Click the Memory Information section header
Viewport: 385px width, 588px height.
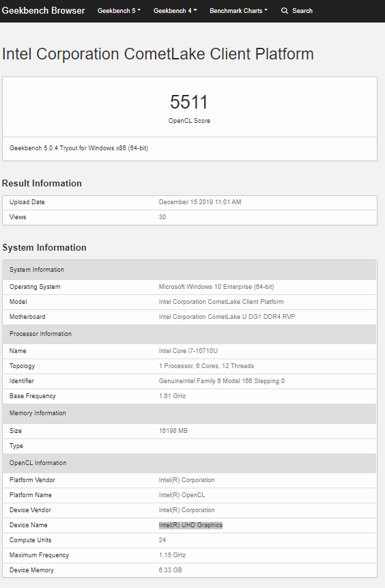click(189, 413)
